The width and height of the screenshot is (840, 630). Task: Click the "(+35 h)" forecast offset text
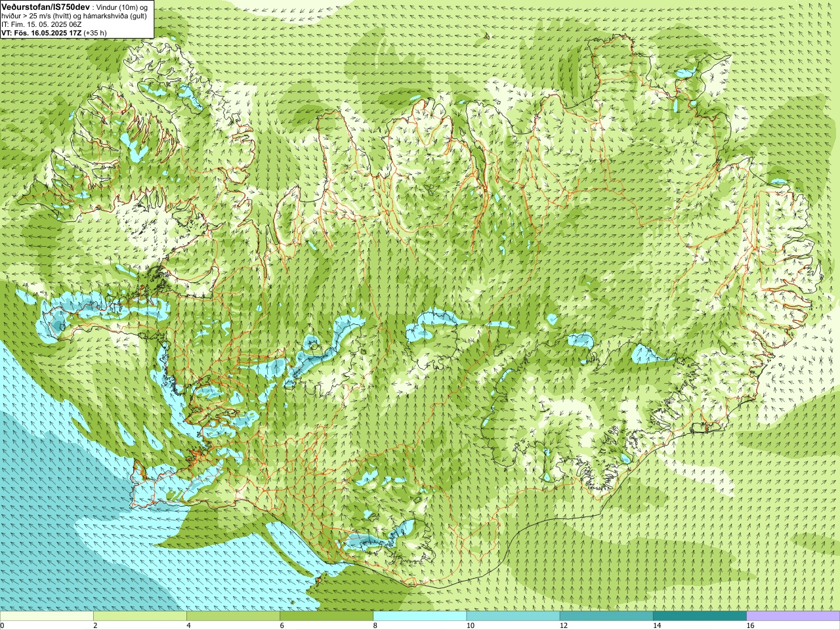[x=95, y=33]
